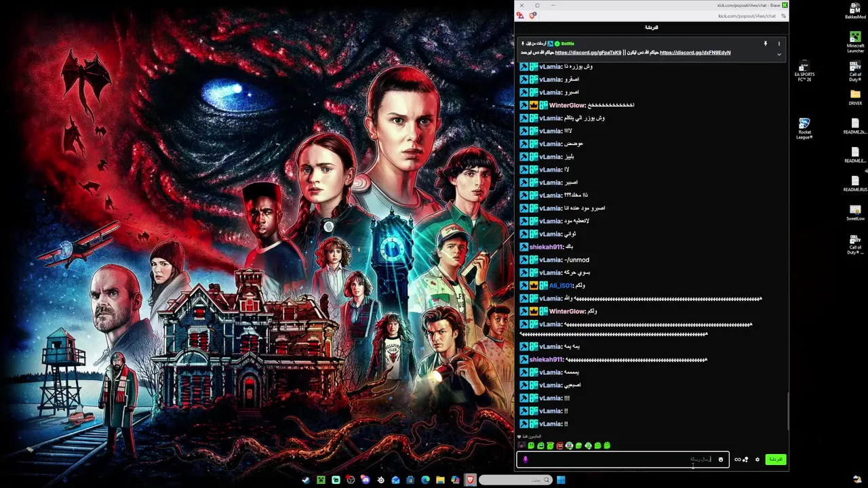The width and height of the screenshot is (868, 488).
Task: Click the BotRix username in pinned message
Action: pyautogui.click(x=568, y=43)
